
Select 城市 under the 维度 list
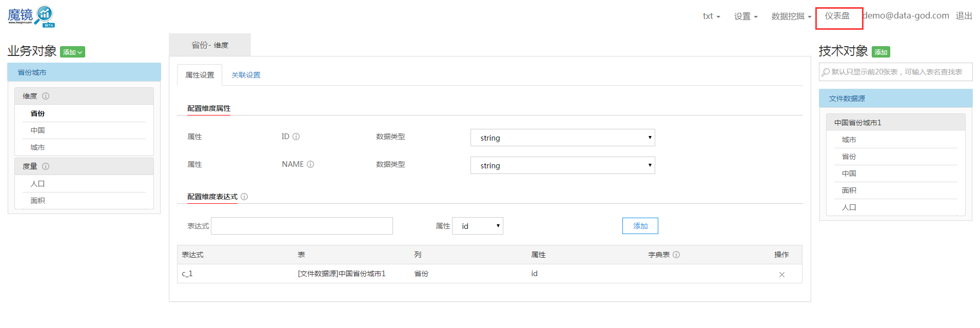[x=37, y=147]
